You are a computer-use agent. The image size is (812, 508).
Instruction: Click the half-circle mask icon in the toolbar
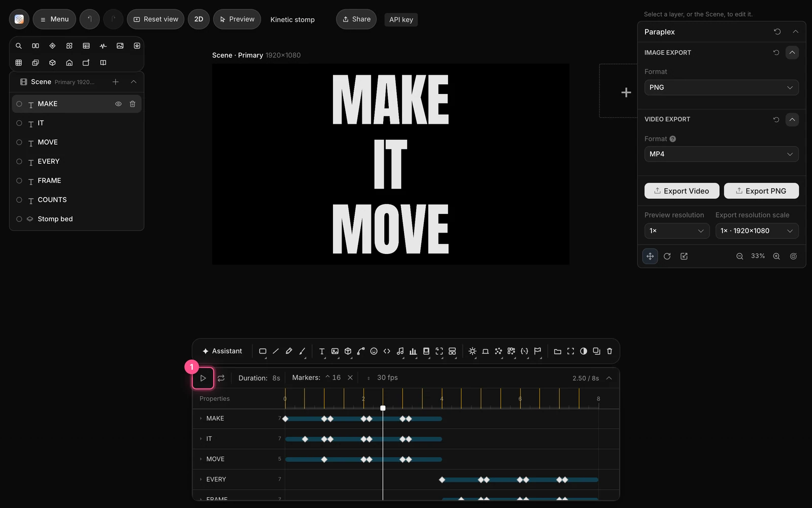[584, 351]
